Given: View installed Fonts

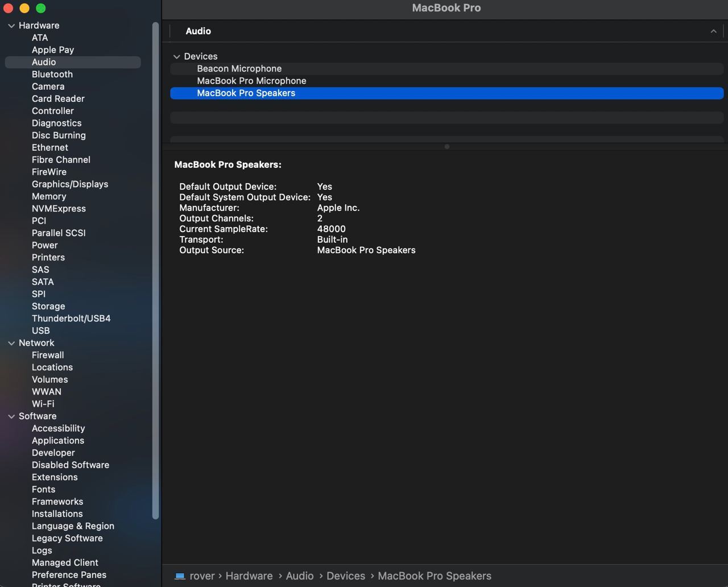Looking at the screenshot, I should coord(44,490).
